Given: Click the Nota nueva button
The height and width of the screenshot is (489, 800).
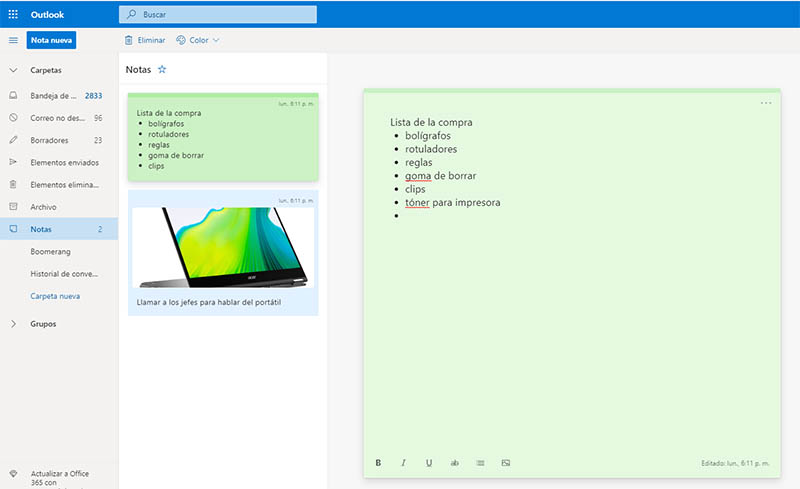Looking at the screenshot, I should 52,40.
